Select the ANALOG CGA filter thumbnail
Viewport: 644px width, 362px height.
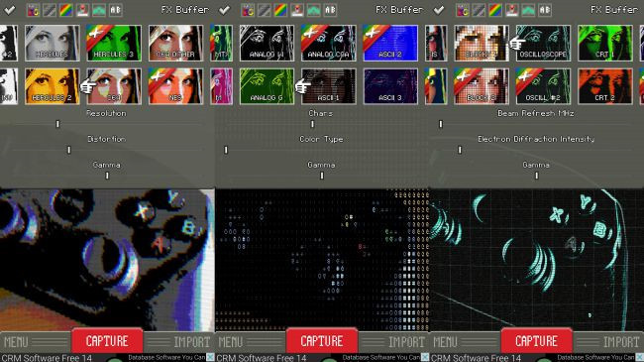coord(329,44)
